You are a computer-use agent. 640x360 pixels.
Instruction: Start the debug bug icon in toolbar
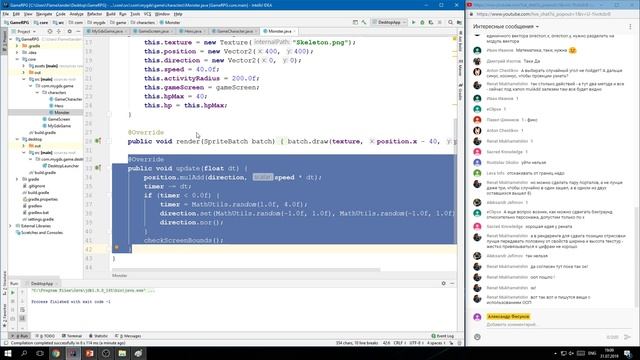pos(422,22)
